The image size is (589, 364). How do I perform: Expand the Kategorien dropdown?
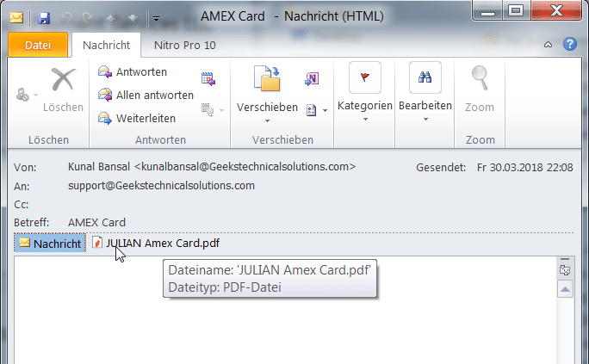365,120
